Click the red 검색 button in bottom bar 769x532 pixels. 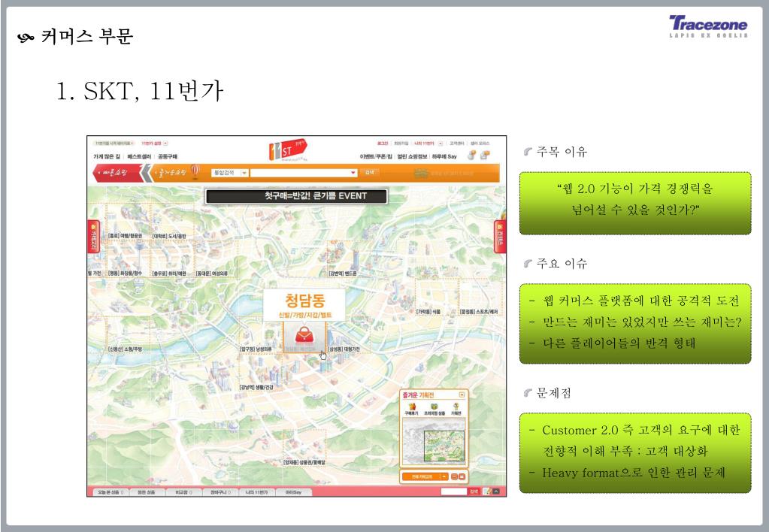tap(474, 491)
